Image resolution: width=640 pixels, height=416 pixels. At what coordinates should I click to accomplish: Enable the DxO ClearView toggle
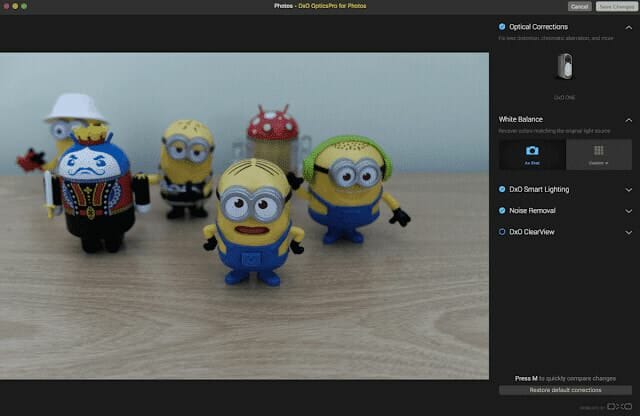tap(502, 232)
